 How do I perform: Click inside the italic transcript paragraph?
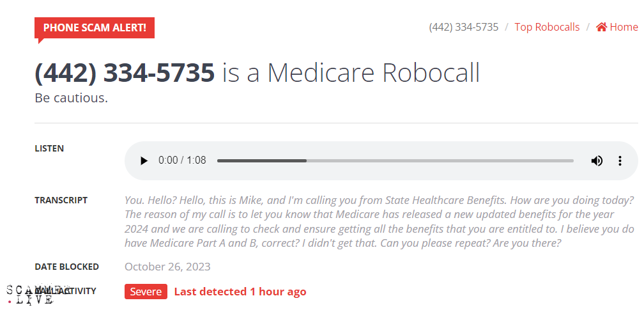(379, 221)
